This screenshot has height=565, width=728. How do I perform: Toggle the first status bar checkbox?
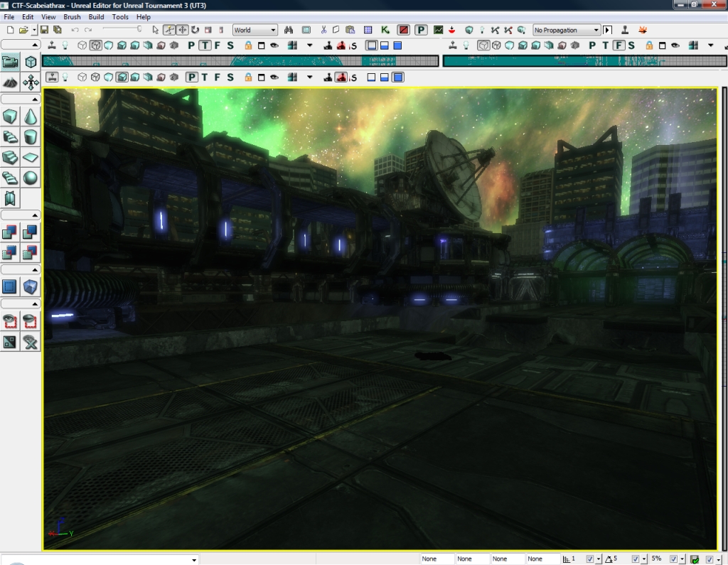589,559
